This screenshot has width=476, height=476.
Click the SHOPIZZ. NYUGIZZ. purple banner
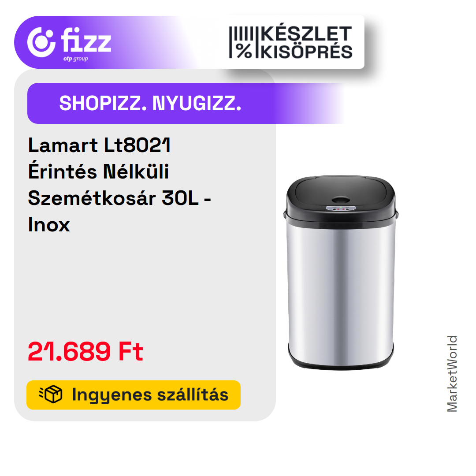pyautogui.click(x=186, y=103)
